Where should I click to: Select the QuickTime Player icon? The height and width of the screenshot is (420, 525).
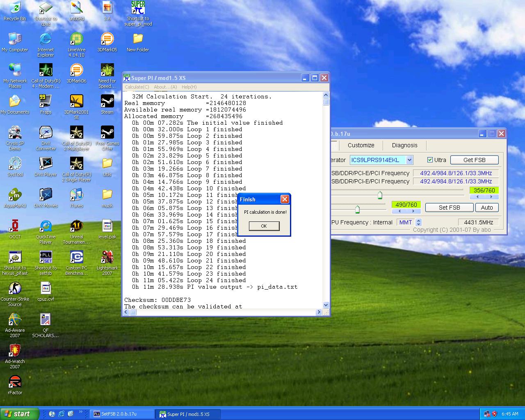(x=46, y=232)
